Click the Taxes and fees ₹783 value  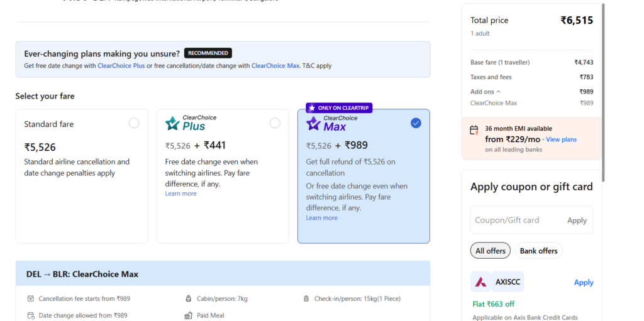(x=587, y=77)
